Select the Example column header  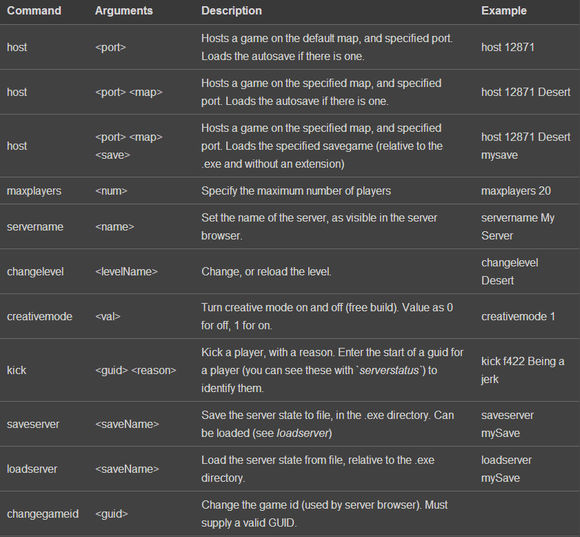click(504, 11)
